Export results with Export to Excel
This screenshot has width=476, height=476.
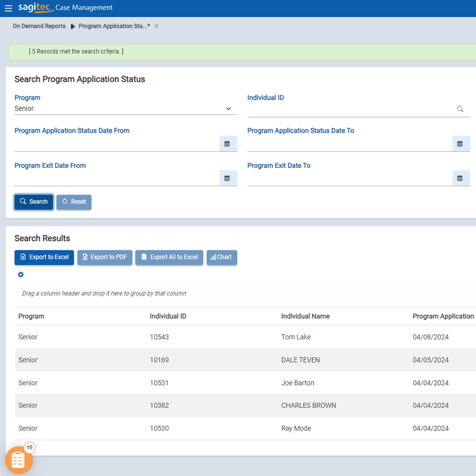[44, 258]
